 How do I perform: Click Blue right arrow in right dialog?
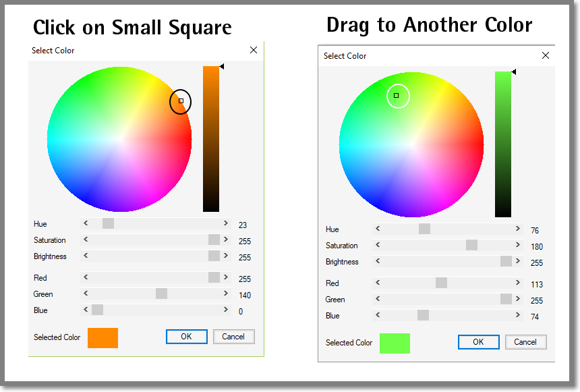tap(518, 315)
